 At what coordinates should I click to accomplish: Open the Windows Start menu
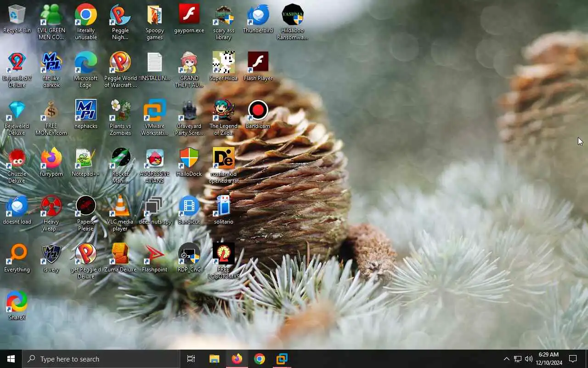pos(11,359)
